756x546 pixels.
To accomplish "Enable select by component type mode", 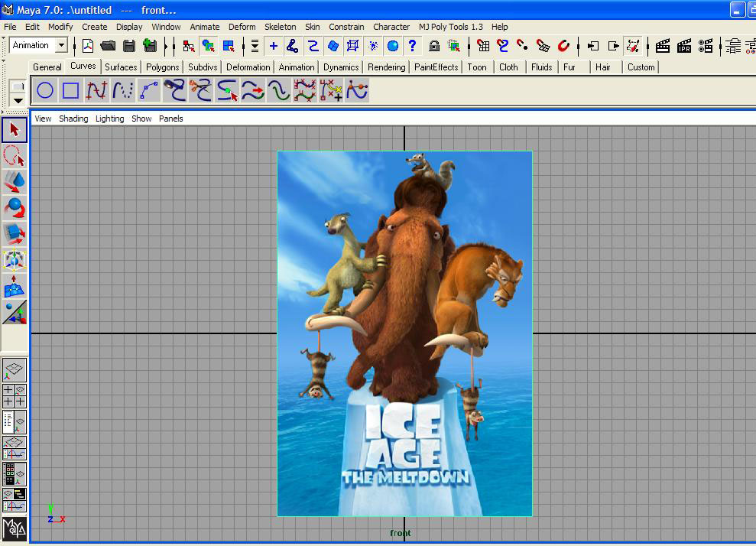I will (x=229, y=46).
